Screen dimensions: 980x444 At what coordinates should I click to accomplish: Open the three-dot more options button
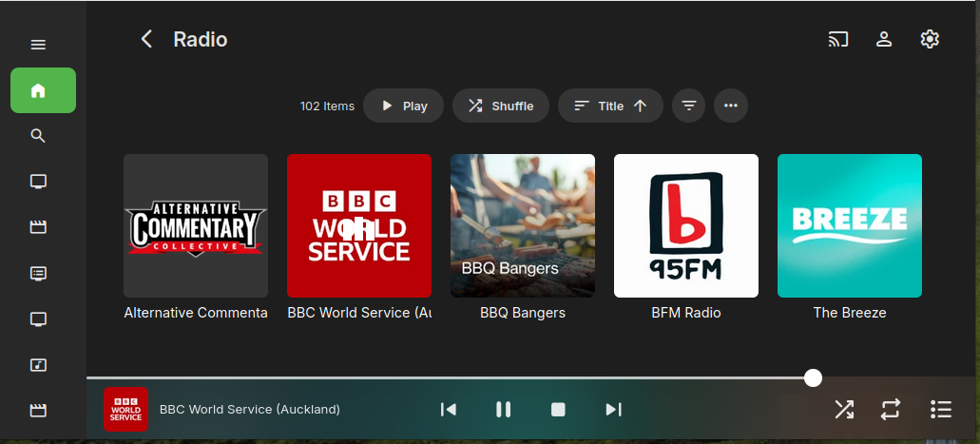731,106
